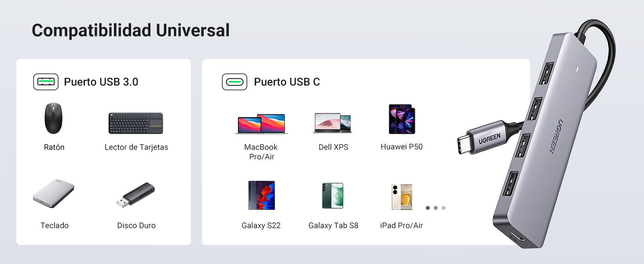The width and height of the screenshot is (644, 264).
Task: Click the MacBook laptops image
Action: click(261, 124)
